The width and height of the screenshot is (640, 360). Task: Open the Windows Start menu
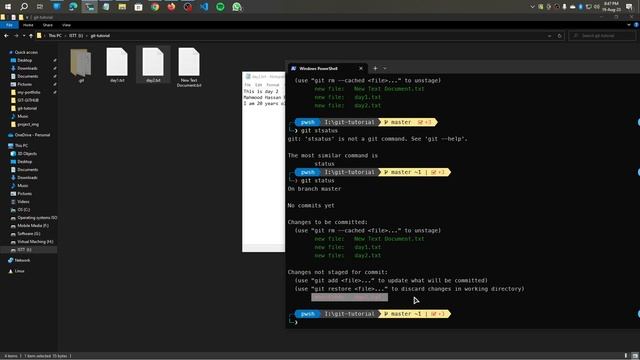pyautogui.click(x=8, y=7)
